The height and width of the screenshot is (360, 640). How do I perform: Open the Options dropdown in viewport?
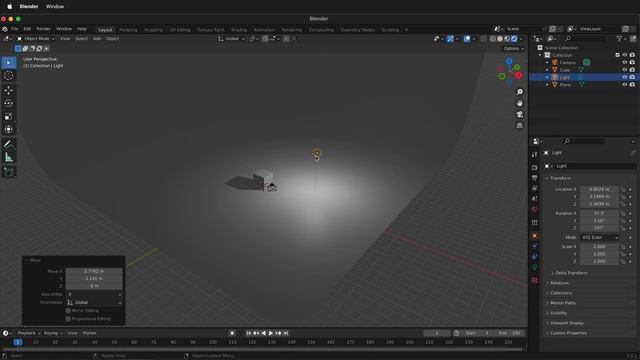(513, 49)
